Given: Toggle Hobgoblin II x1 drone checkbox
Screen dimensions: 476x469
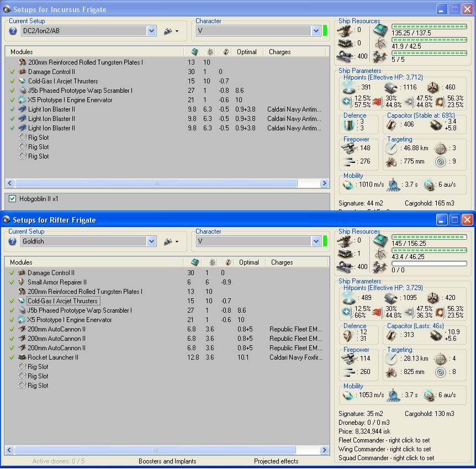Looking at the screenshot, I should 12,199.
